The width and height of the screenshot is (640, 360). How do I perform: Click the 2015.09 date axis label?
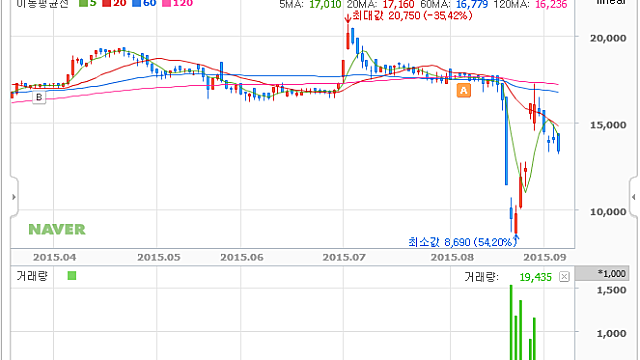(545, 258)
